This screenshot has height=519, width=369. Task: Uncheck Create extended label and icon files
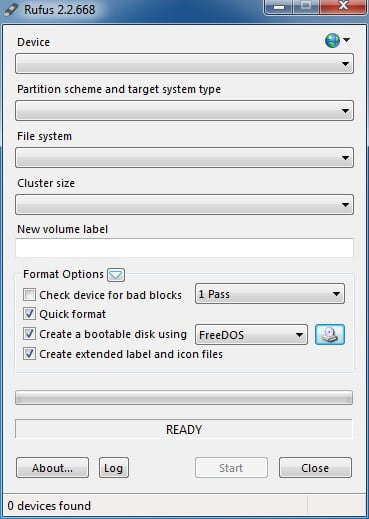coord(29,354)
